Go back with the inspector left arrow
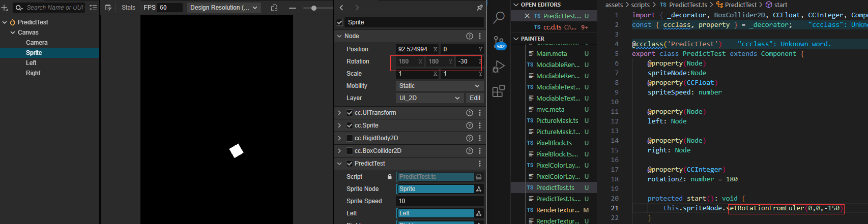868x224 pixels. pos(341,8)
